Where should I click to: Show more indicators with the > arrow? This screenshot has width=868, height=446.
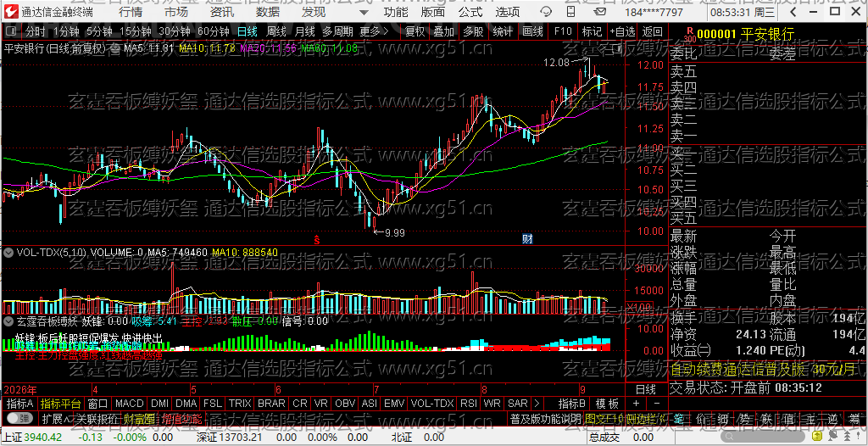pos(536,404)
